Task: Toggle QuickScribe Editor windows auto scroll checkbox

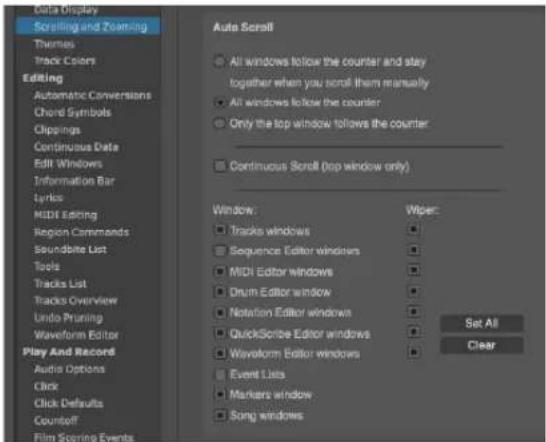Action: [220, 333]
